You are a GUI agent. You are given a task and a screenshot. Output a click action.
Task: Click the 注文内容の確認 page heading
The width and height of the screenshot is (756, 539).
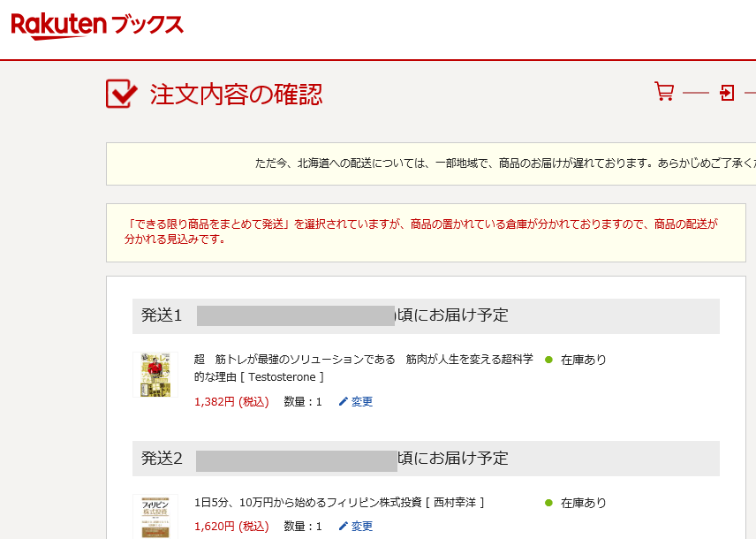click(236, 94)
